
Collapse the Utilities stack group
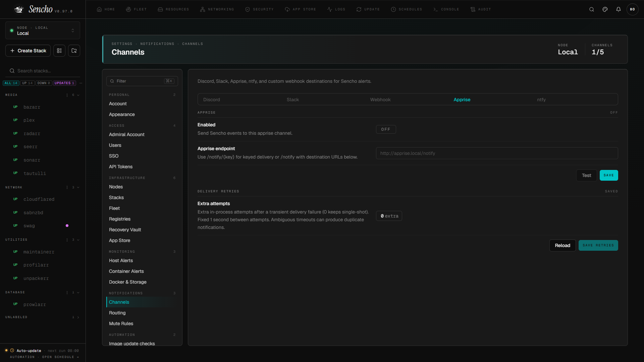pos(78,240)
